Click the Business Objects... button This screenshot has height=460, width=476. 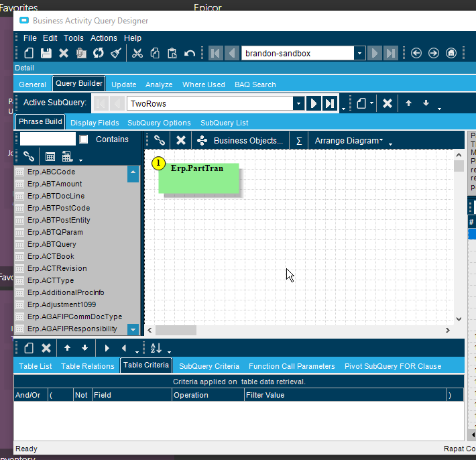point(240,141)
